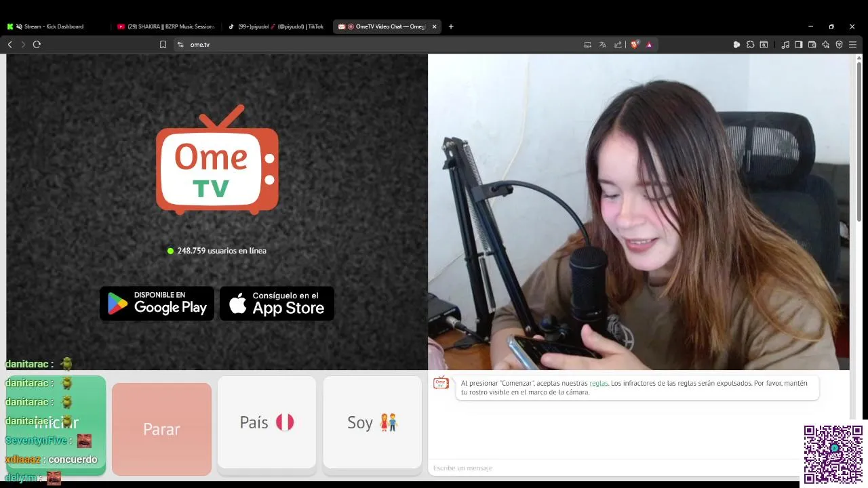The height and width of the screenshot is (488, 868).
Task: Open the País country selector
Action: tap(267, 422)
